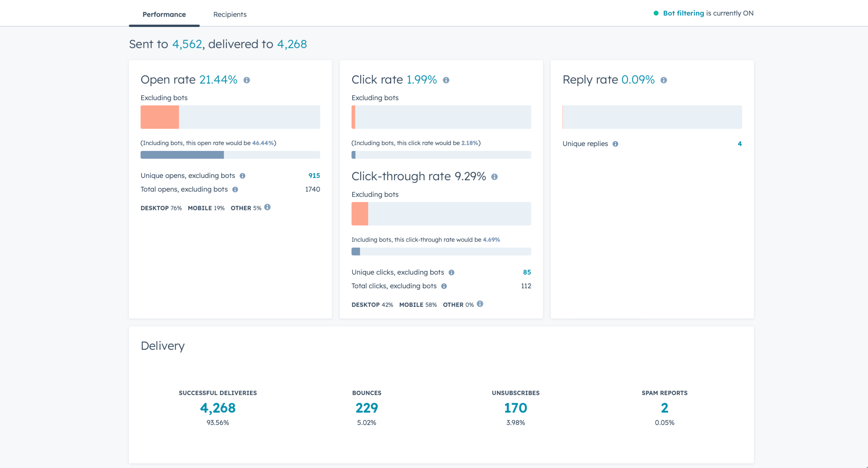Select the Delivery section heading

[162, 346]
